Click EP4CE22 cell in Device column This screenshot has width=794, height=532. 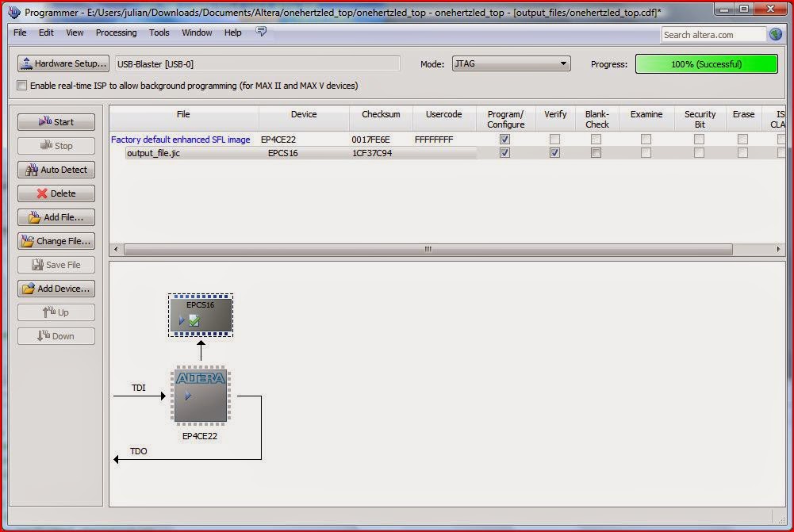278,140
